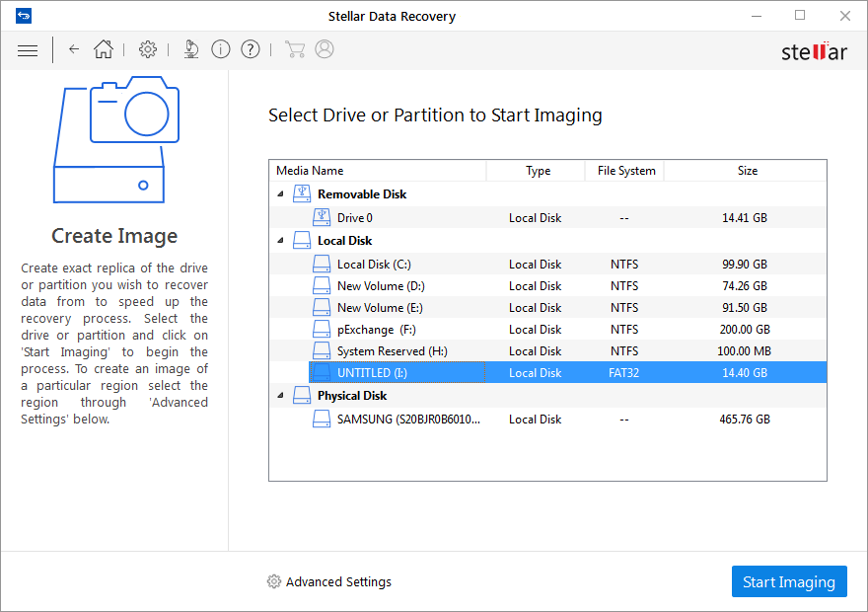Select Drive 0 row
Viewport: 868px width, 612px height.
pos(548,218)
